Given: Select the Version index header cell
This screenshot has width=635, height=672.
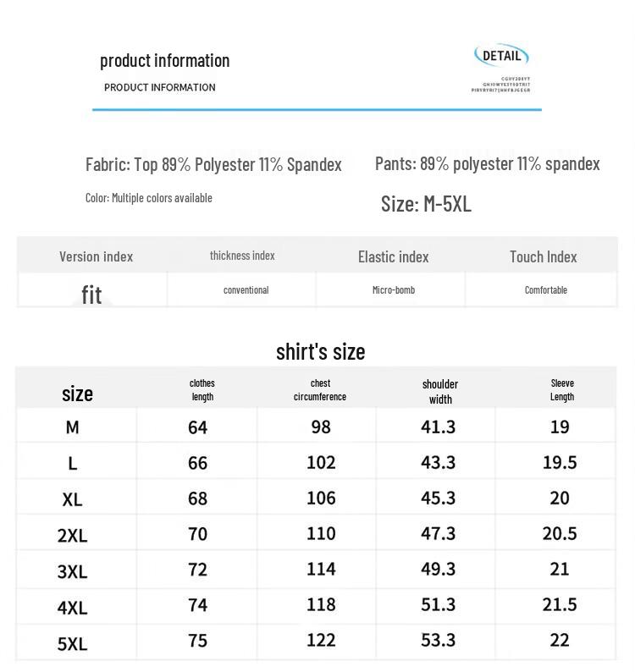Looking at the screenshot, I should (x=96, y=256).
